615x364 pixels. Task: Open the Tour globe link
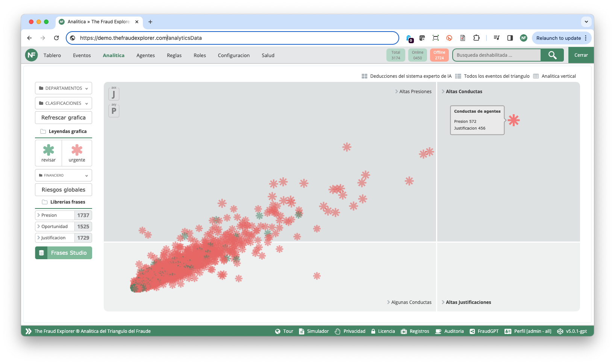[284, 331]
